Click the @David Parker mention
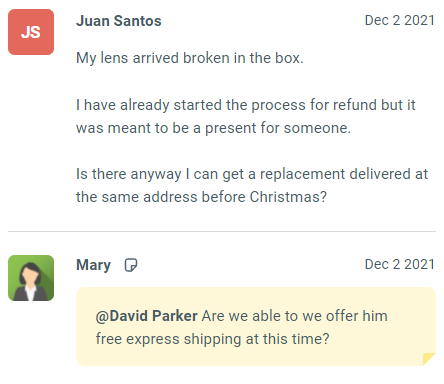Screen dimensions: 444x384 146,316
